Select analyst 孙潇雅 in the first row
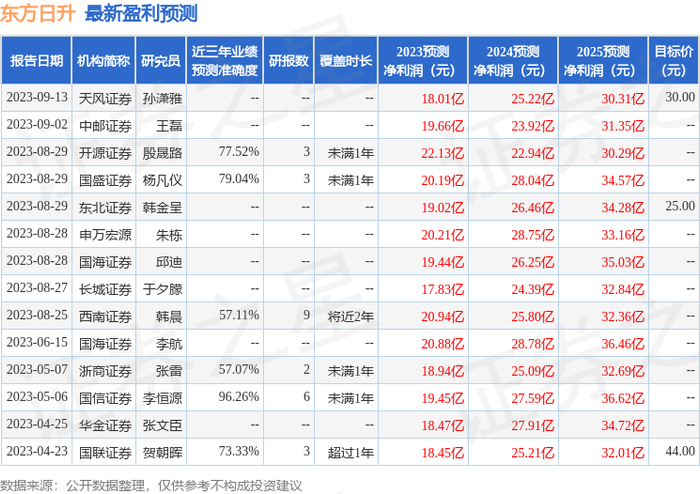 coord(162,99)
